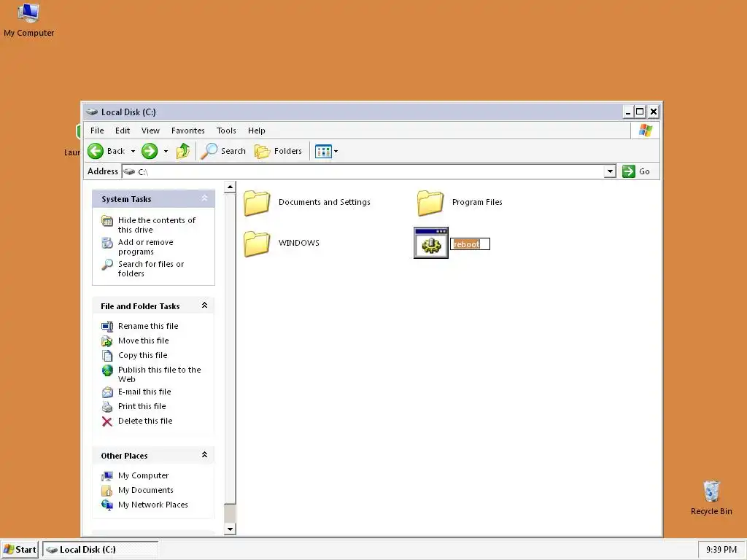
Task: Open the Recycle Bin desktop icon
Action: (711, 491)
